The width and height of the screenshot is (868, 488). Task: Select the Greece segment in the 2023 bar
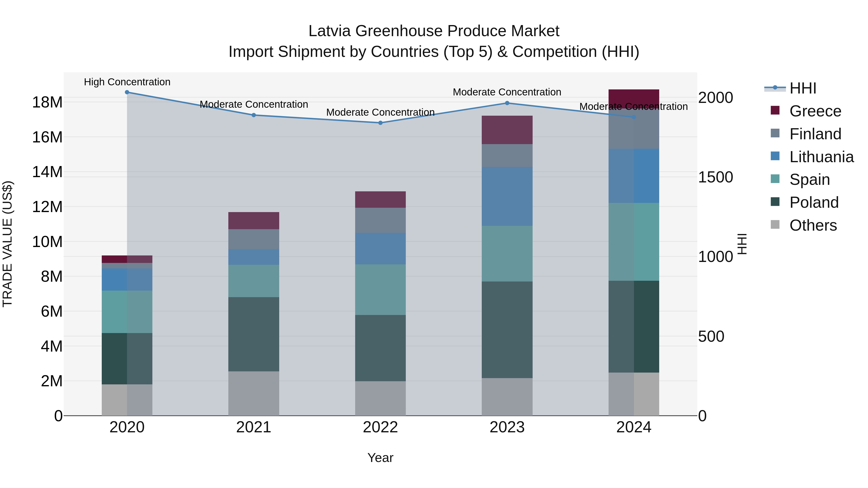pos(507,130)
